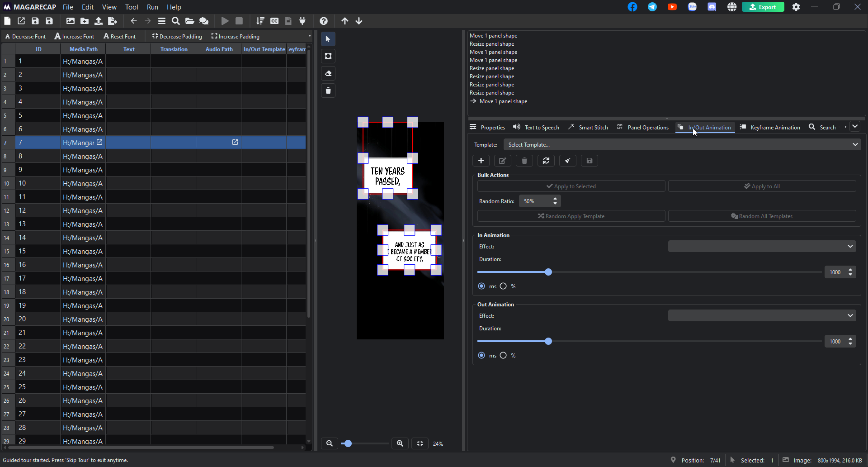Click the broom clear template icon

pos(568,161)
